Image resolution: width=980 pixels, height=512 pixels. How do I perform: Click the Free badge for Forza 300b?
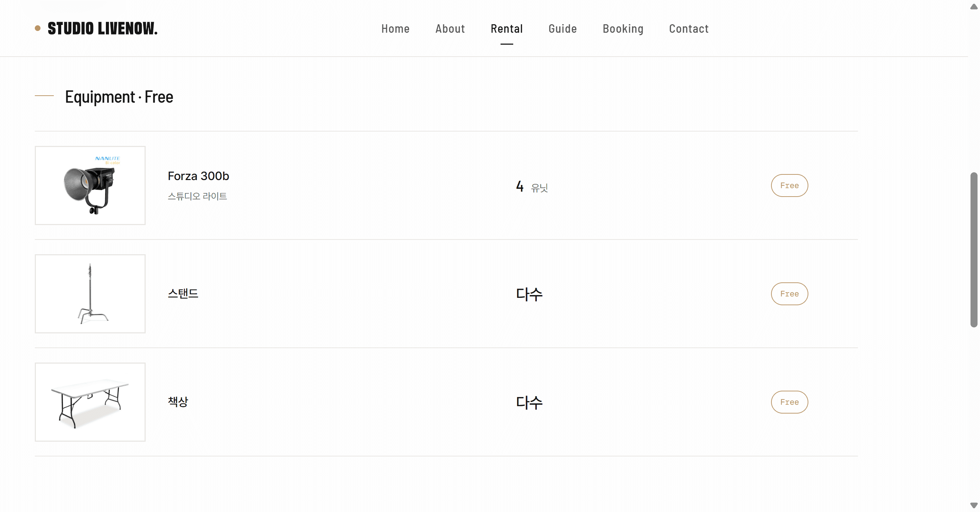point(789,186)
